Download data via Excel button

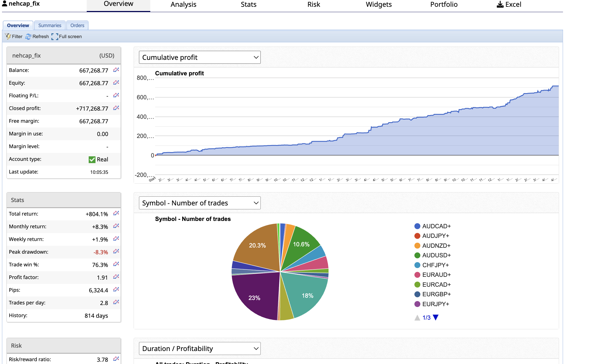click(509, 5)
